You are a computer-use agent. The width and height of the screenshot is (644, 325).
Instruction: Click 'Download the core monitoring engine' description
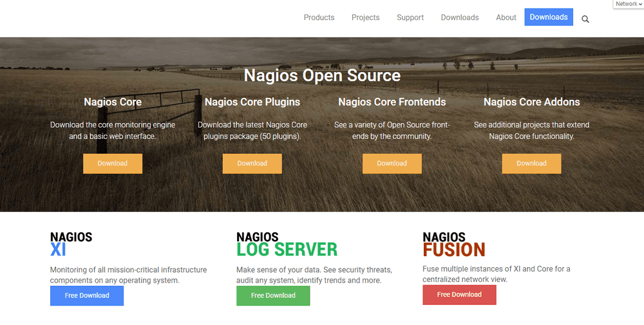click(x=113, y=131)
